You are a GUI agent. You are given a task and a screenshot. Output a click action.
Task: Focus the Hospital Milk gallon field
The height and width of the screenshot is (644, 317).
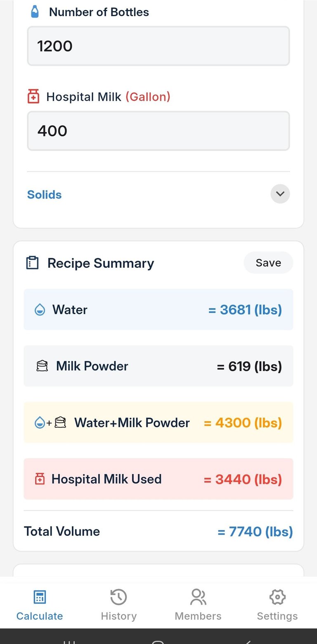click(158, 131)
